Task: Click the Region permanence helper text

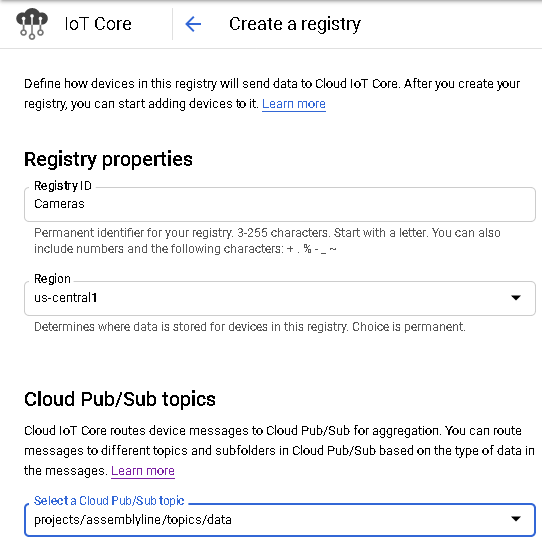Action: coord(250,327)
